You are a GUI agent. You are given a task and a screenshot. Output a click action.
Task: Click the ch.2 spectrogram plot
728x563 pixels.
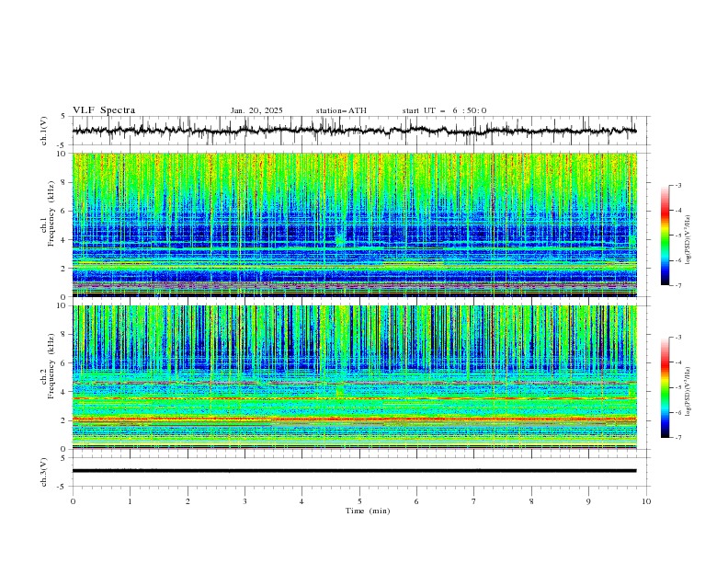[355, 377]
